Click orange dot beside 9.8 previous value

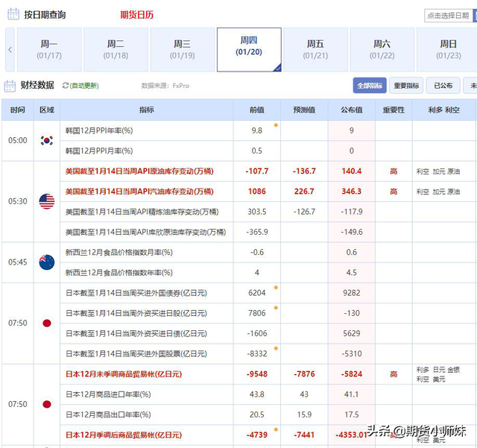(276, 125)
